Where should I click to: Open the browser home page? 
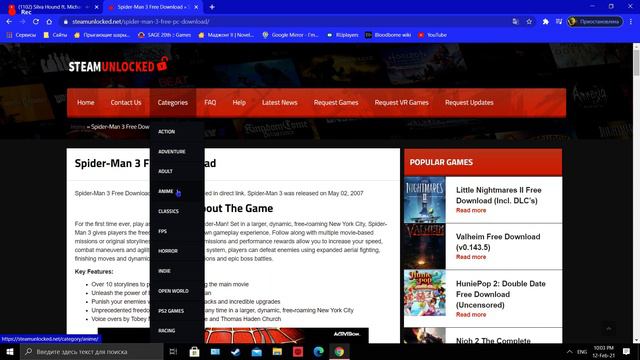49,22
